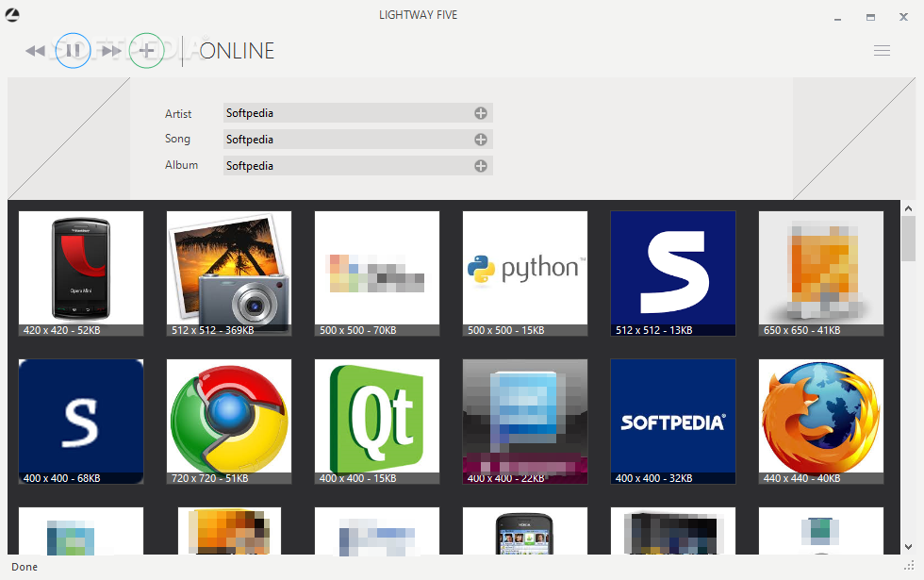Screen dimensions: 924x580
Task: Rewind to the previous track
Action: [x=35, y=50]
